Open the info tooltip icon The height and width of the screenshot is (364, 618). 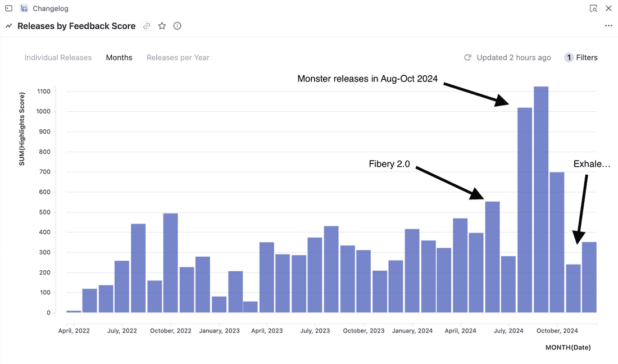pos(177,26)
